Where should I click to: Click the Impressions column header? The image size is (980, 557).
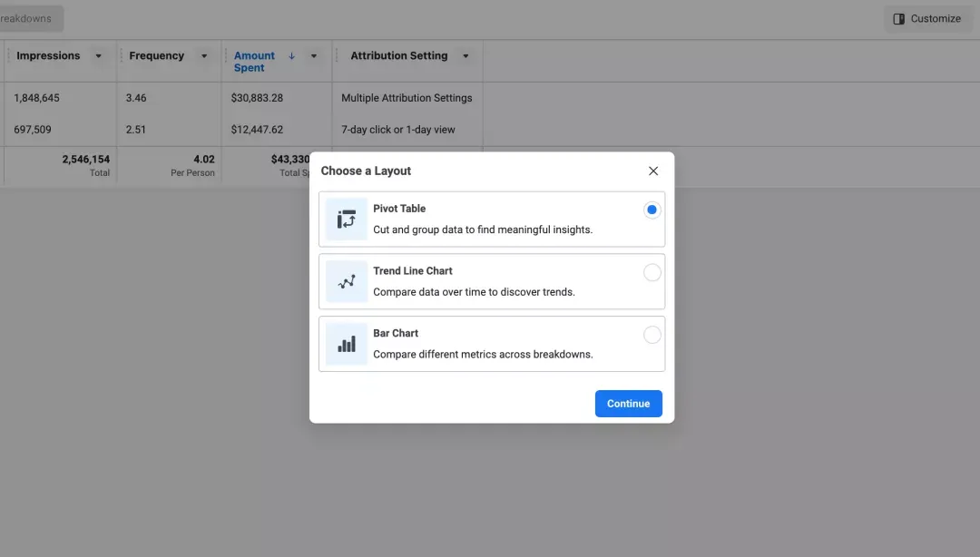click(x=48, y=55)
